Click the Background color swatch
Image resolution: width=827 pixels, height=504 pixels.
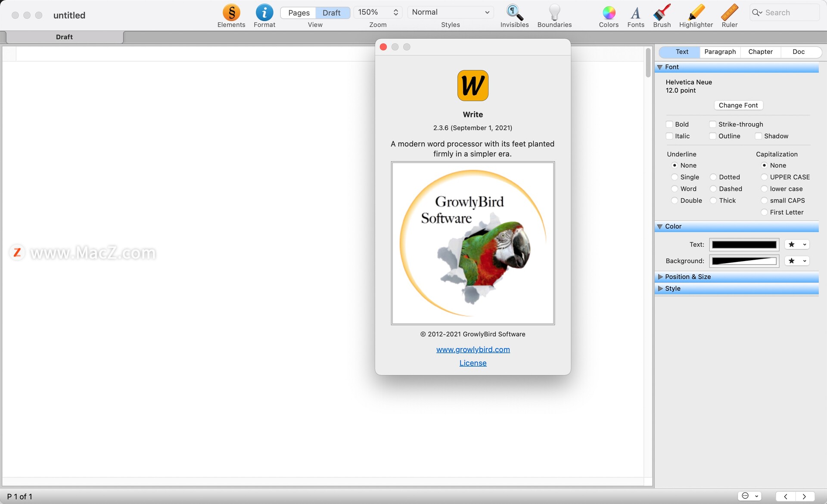coord(744,261)
